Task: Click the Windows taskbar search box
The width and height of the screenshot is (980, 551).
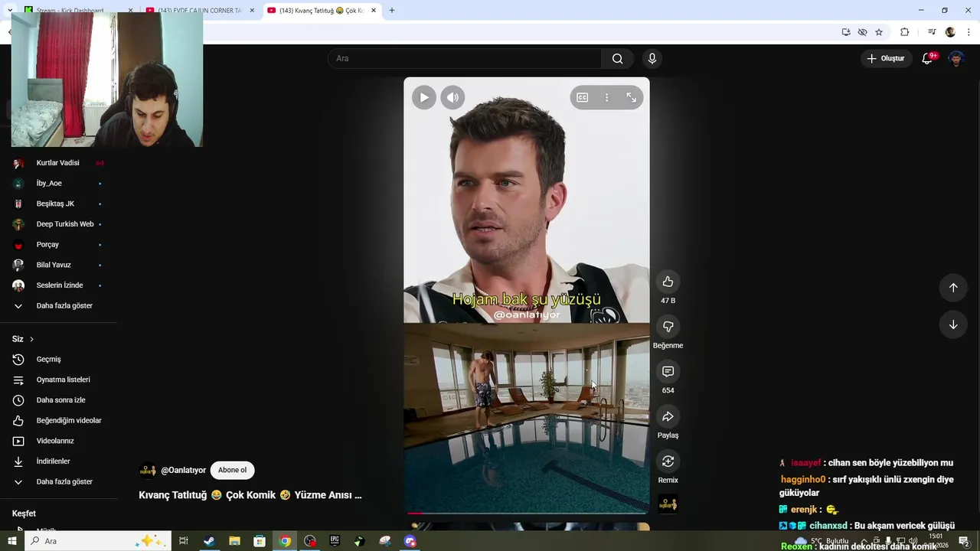Action: [98, 541]
